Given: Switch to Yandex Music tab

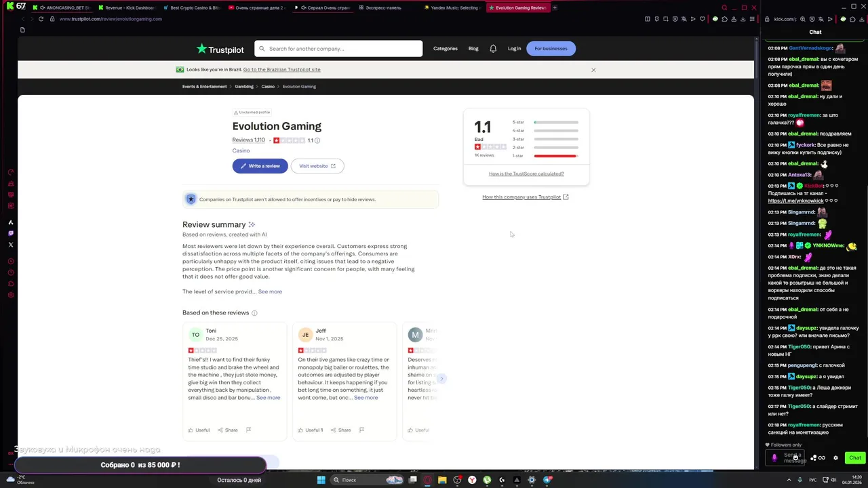Looking at the screenshot, I should pyautogui.click(x=452, y=7).
